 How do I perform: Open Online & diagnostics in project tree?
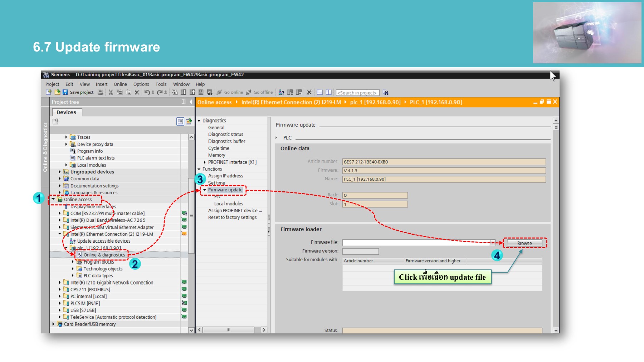[x=104, y=255]
